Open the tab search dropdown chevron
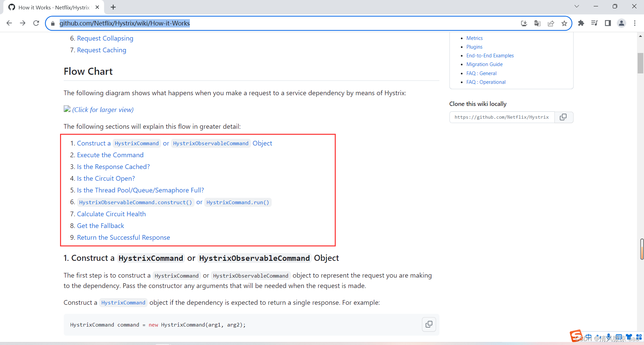The height and width of the screenshot is (345, 644). (x=577, y=6)
